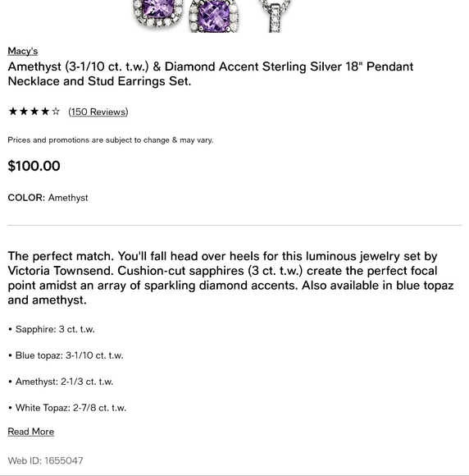Open the 150 Reviews link
Viewport: 469px width, 476px height.
[x=98, y=112]
